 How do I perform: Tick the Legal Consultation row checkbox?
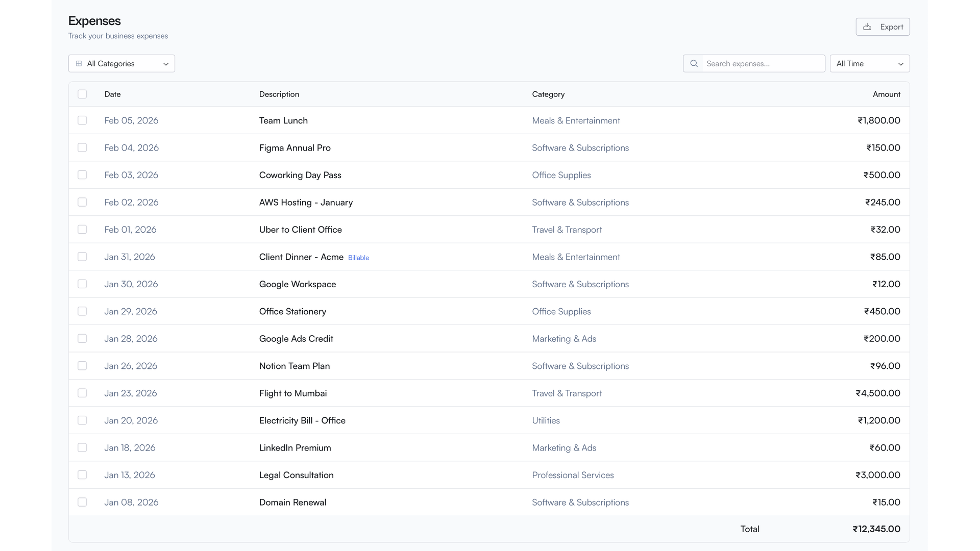click(82, 475)
